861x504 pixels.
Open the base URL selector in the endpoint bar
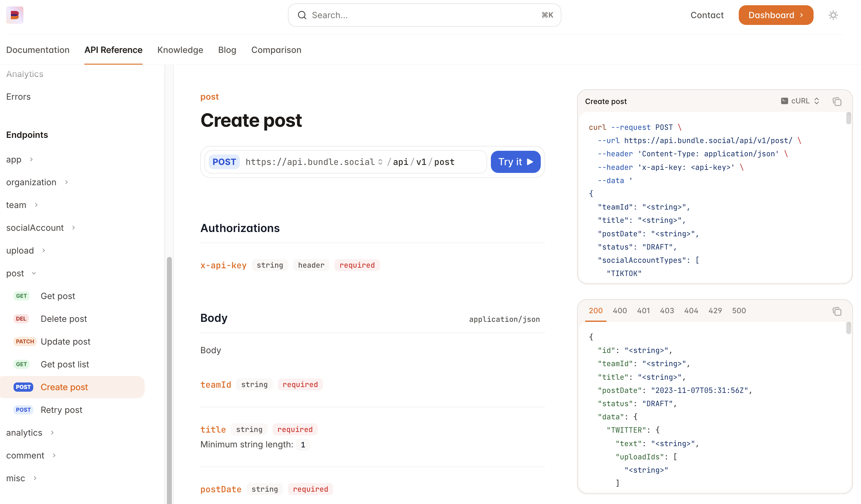click(380, 162)
